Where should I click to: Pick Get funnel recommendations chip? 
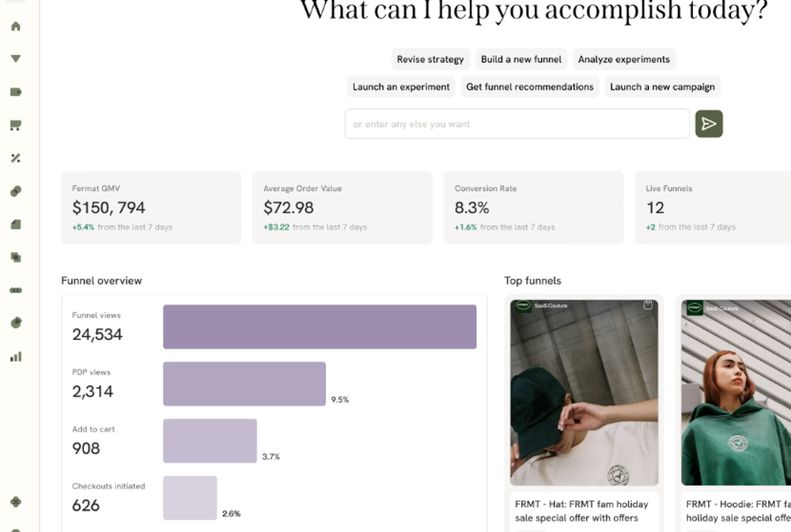coord(529,87)
